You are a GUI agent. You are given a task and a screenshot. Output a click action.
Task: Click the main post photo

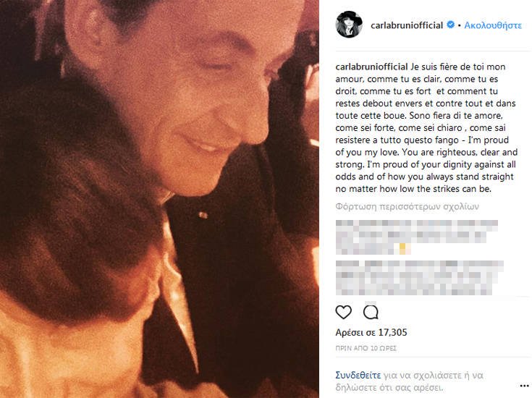[159, 199]
